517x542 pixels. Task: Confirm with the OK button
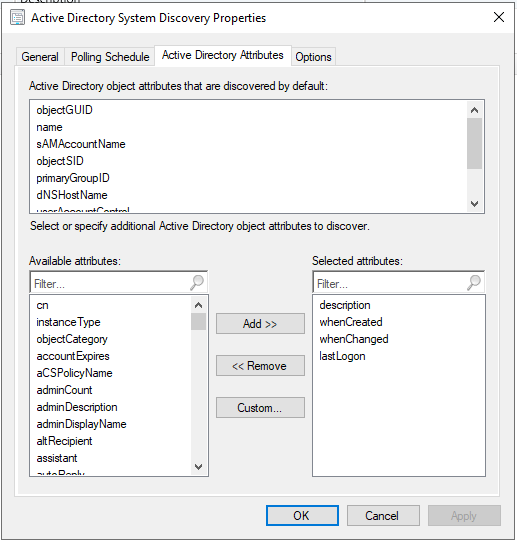coord(302,515)
